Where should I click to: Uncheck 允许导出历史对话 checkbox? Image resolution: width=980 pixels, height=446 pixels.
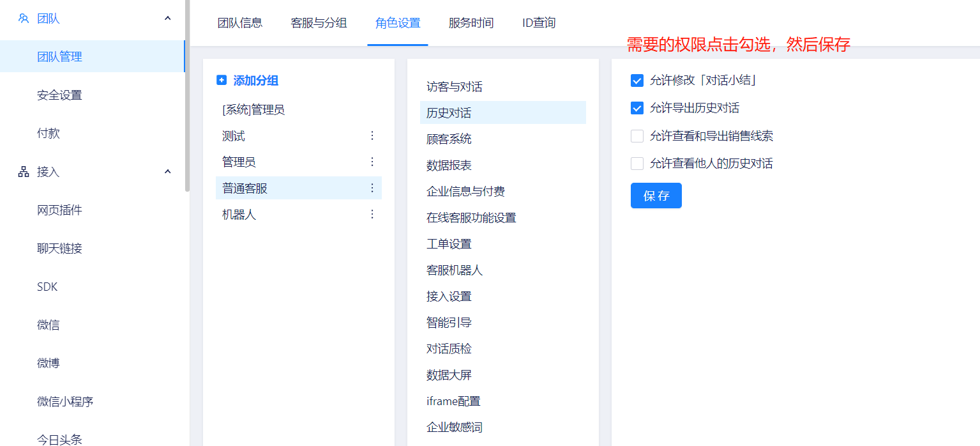[637, 108]
